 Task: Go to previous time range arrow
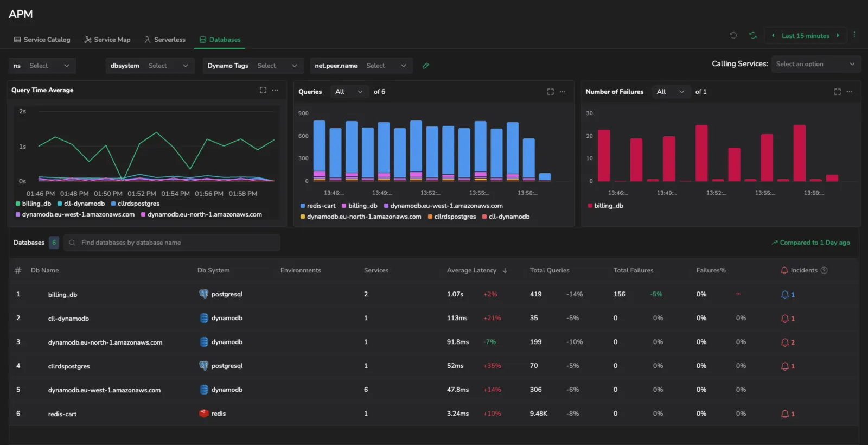tap(773, 36)
